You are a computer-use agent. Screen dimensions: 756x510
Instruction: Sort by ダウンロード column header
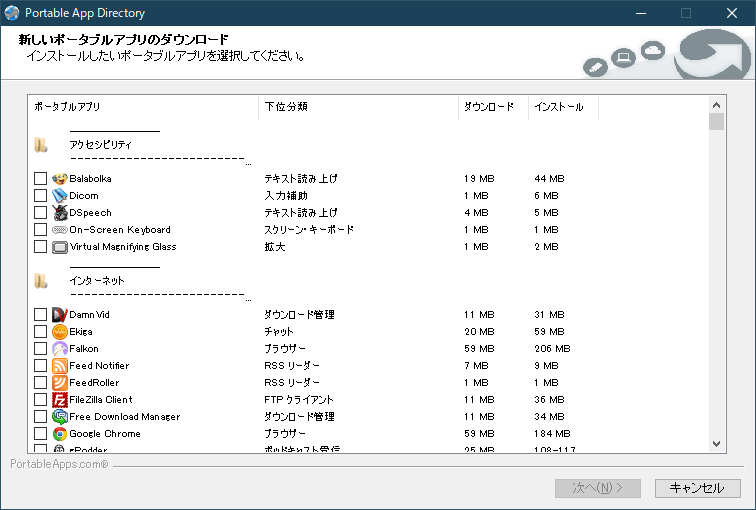click(493, 107)
